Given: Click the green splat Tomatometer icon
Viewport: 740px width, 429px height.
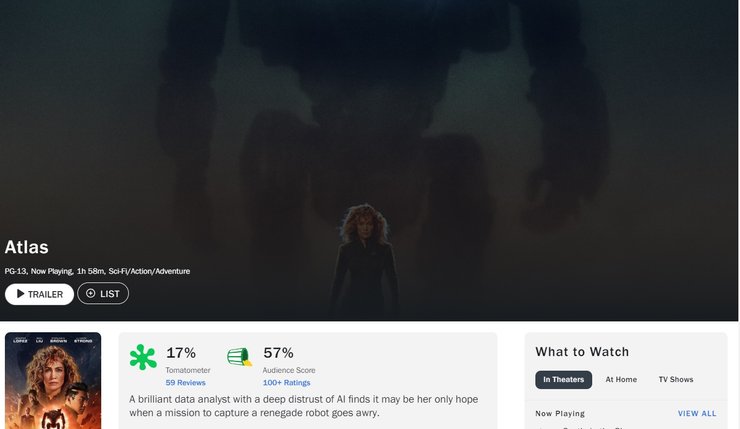Looking at the screenshot, I should [x=143, y=357].
